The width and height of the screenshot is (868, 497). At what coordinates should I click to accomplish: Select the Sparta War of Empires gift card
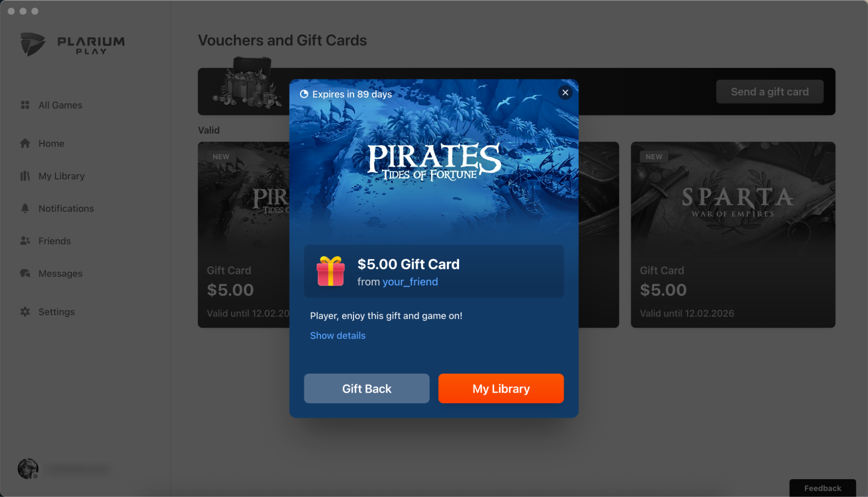[733, 235]
